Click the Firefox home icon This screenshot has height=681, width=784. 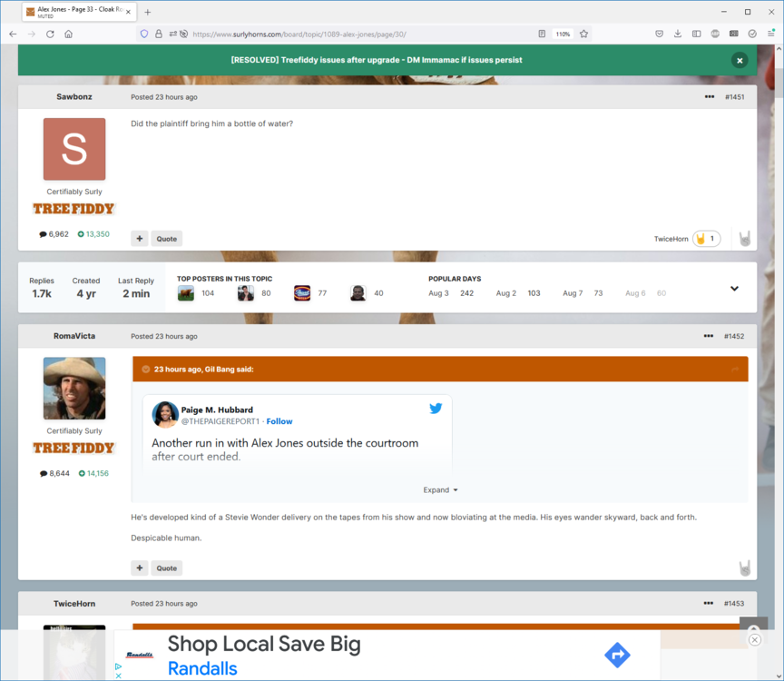tap(68, 34)
